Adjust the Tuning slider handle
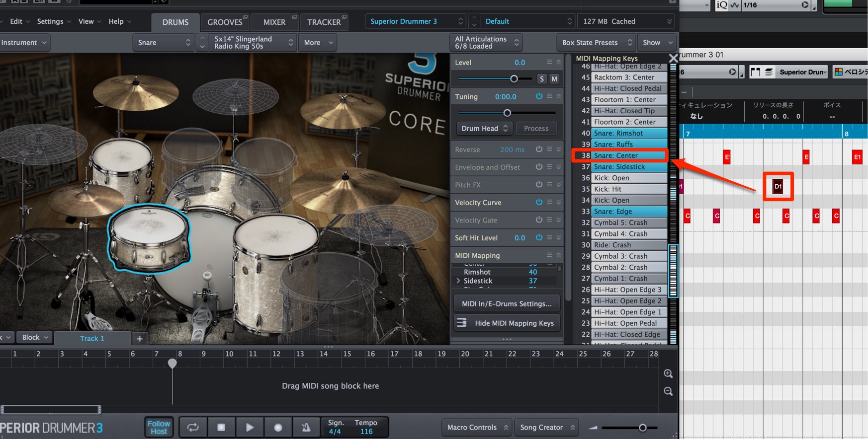This screenshot has width=868, height=439. tap(507, 113)
